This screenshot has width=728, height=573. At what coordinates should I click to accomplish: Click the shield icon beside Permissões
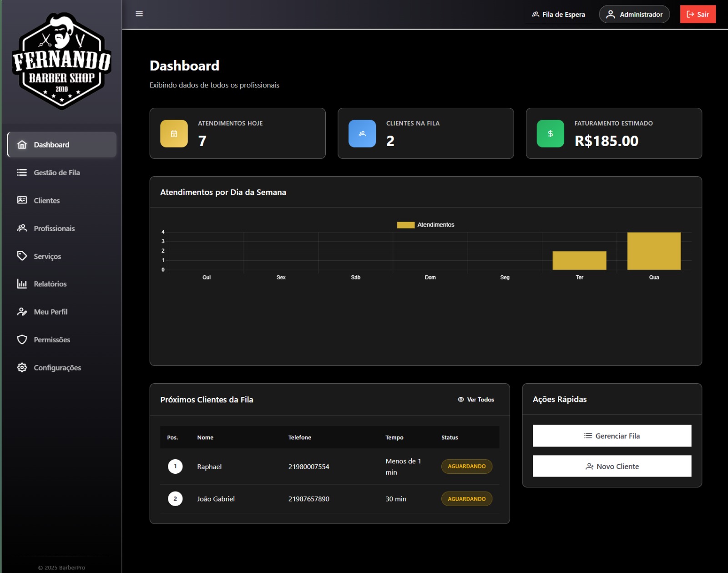tap(22, 340)
